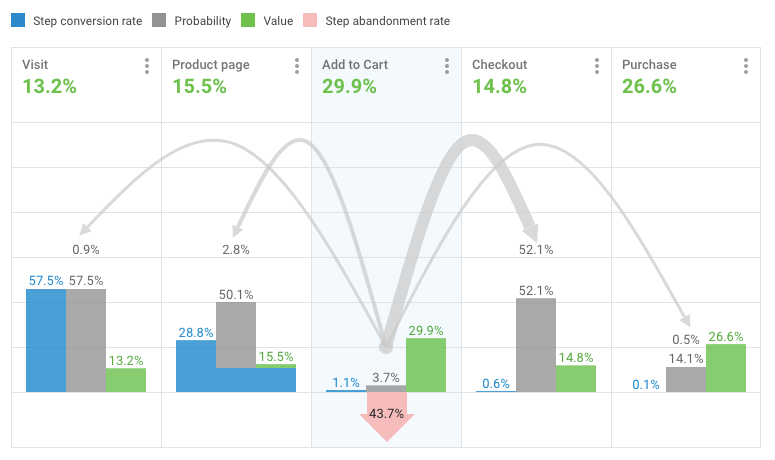Open the Checkout step options menu
775x460 pixels.
tap(597, 66)
